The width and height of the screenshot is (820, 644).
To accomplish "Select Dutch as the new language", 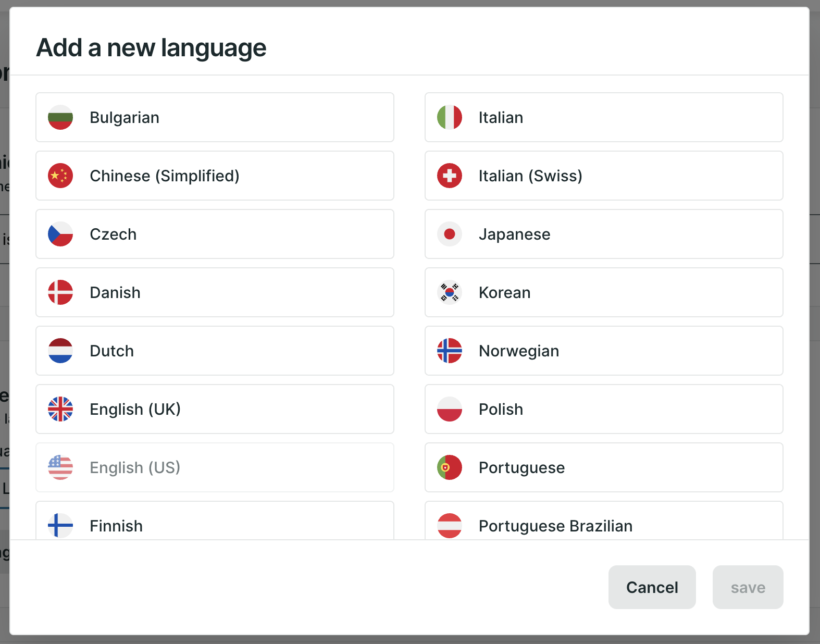I will pyautogui.click(x=215, y=351).
